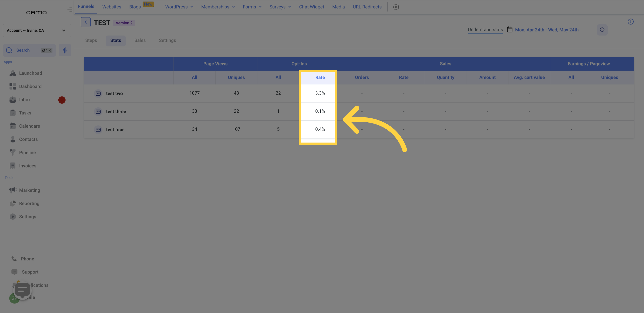This screenshot has height=313, width=644.
Task: Open Media in the top navigation
Action: (338, 7)
